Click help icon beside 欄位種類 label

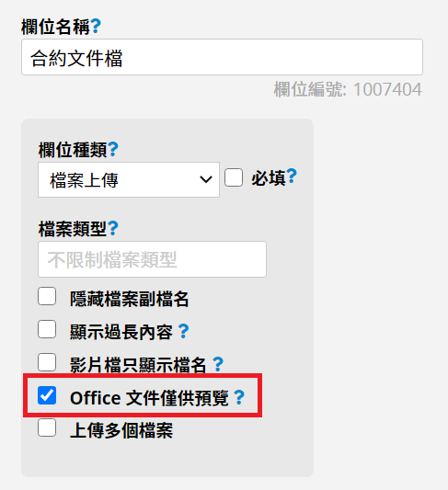pyautogui.click(x=113, y=149)
